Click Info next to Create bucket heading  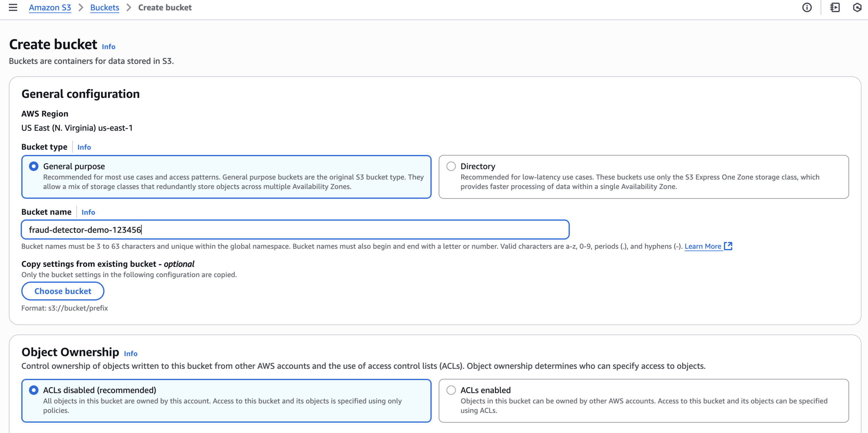(x=108, y=47)
